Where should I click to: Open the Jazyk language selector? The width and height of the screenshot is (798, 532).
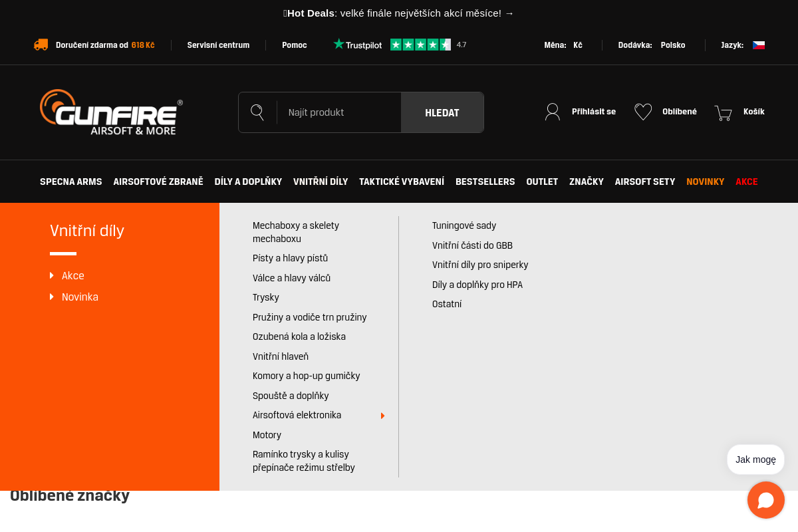point(743,45)
